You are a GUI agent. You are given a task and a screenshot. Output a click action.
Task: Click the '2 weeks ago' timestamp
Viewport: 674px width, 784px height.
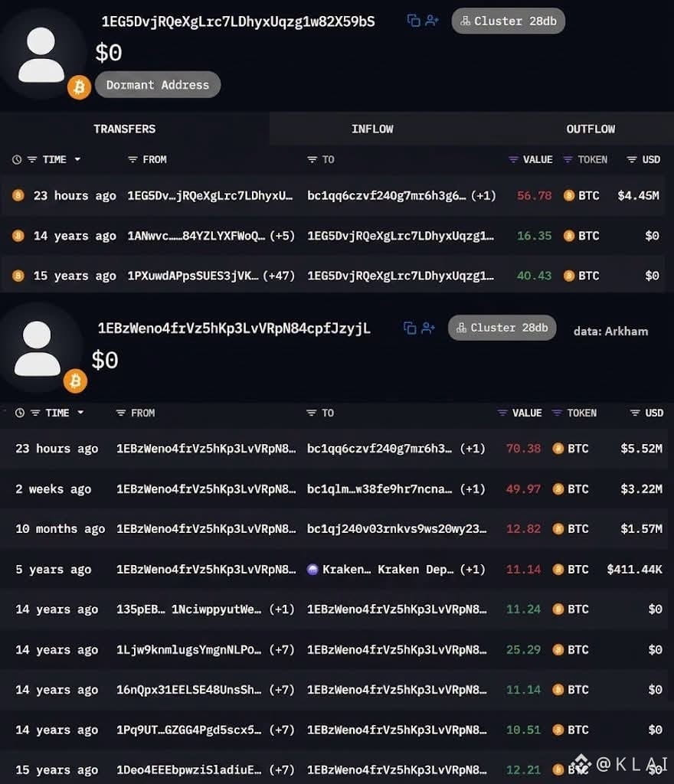(x=53, y=489)
